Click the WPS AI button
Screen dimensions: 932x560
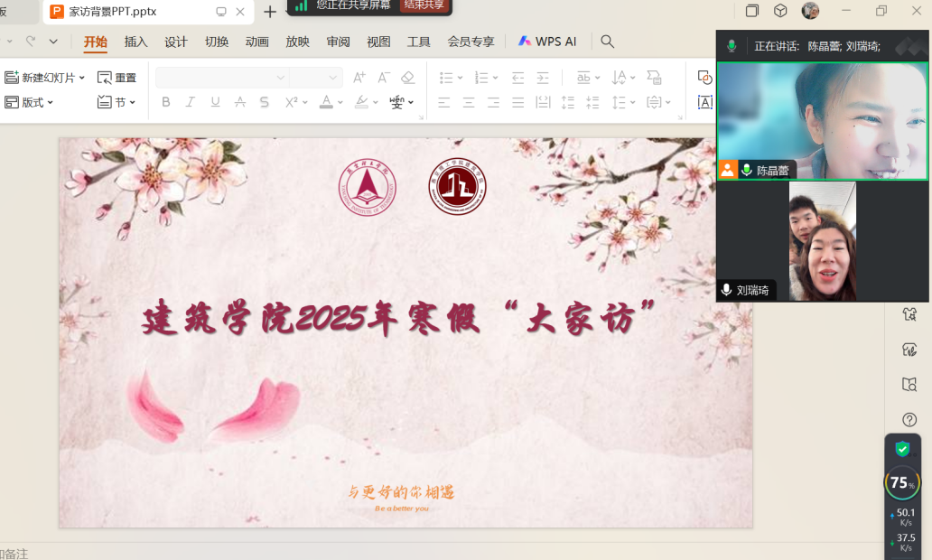(547, 42)
